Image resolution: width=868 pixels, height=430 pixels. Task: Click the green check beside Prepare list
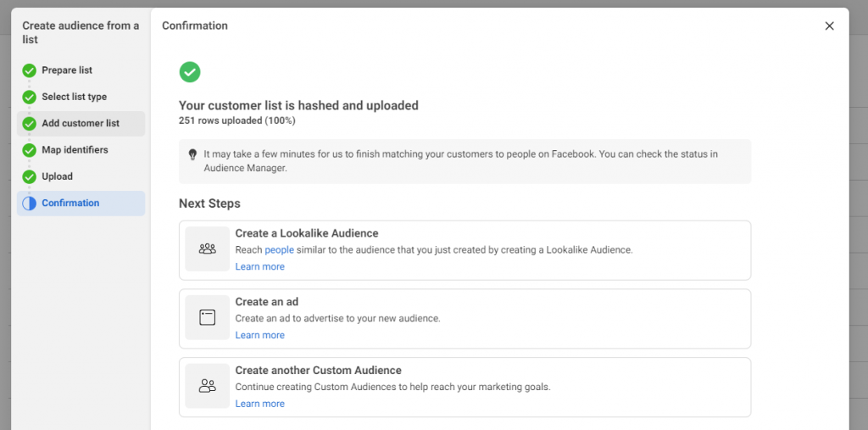(30, 70)
